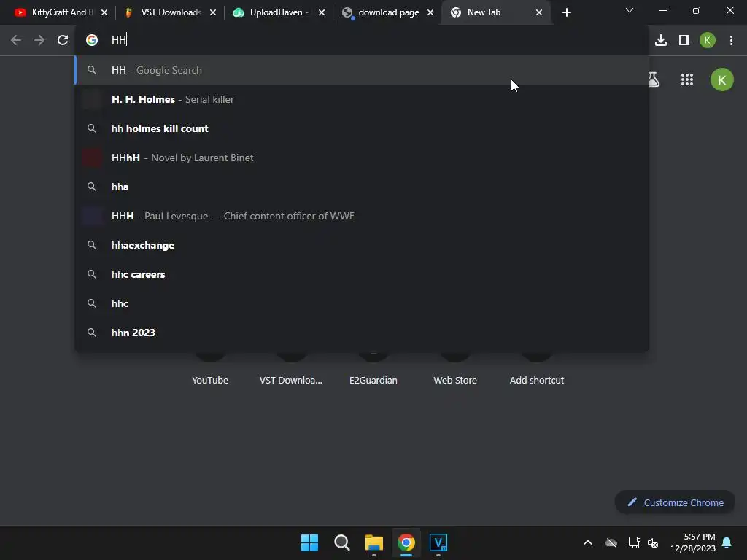Open Windows taskbar search
747x560 pixels.
(342, 542)
